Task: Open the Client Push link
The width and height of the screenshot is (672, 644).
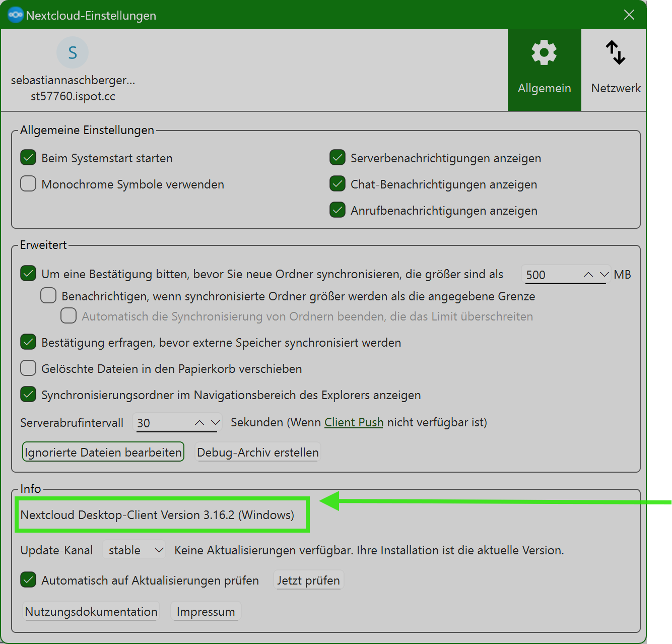Action: tap(354, 422)
